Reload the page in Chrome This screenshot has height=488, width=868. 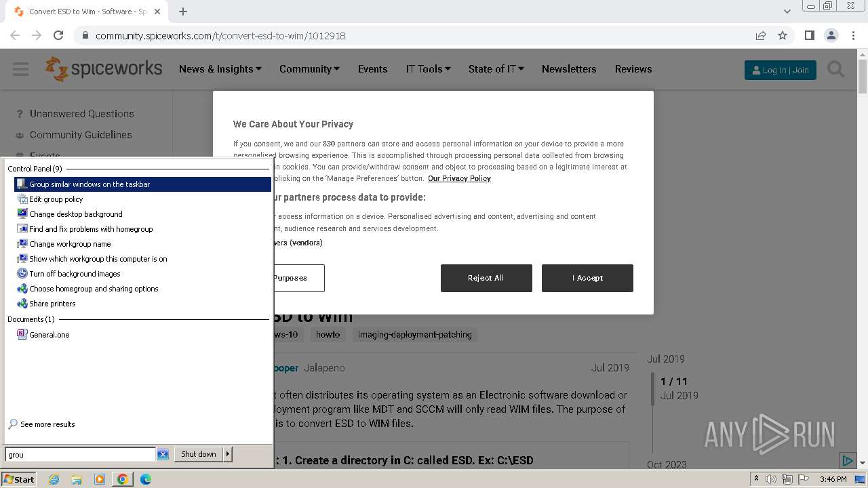(x=58, y=35)
